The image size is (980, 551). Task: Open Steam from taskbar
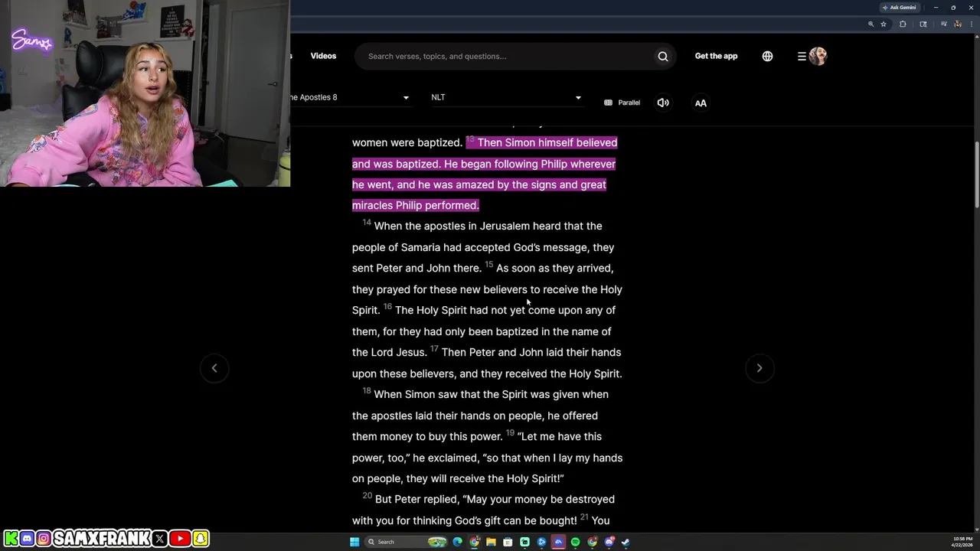[x=626, y=542]
